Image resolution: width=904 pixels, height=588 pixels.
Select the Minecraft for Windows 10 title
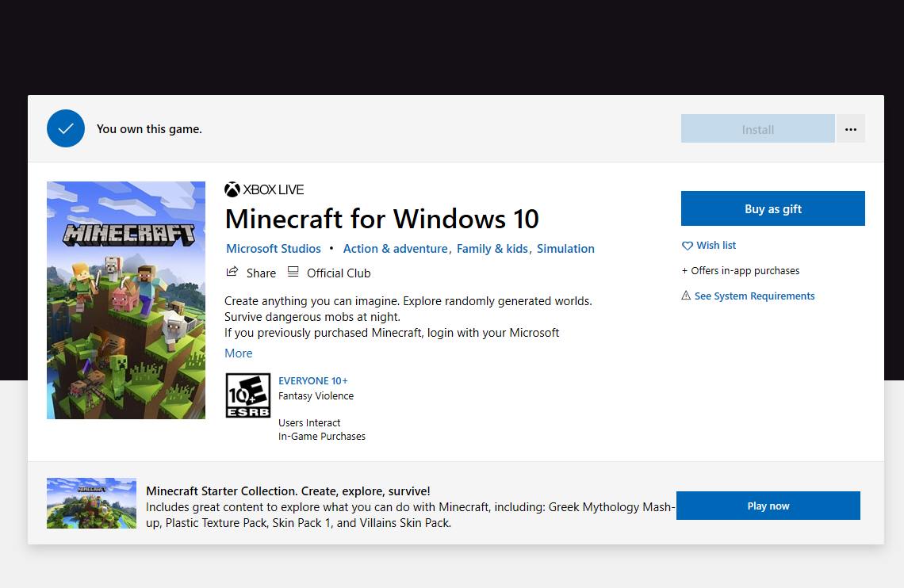tap(381, 220)
